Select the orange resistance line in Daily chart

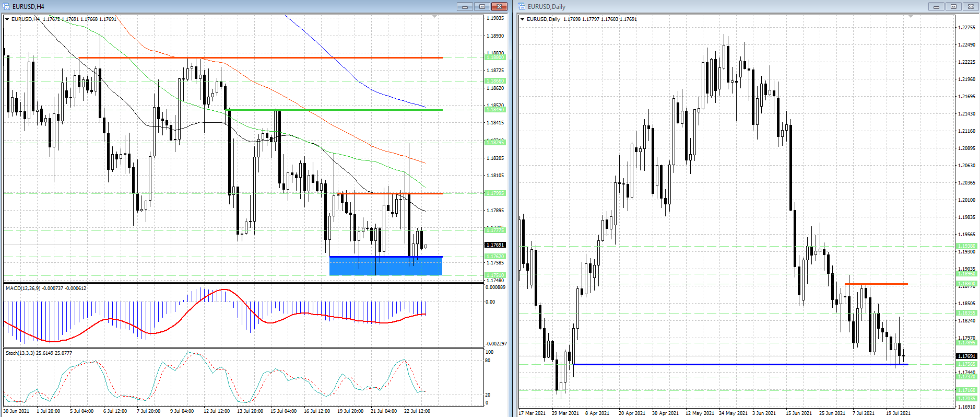[876, 284]
